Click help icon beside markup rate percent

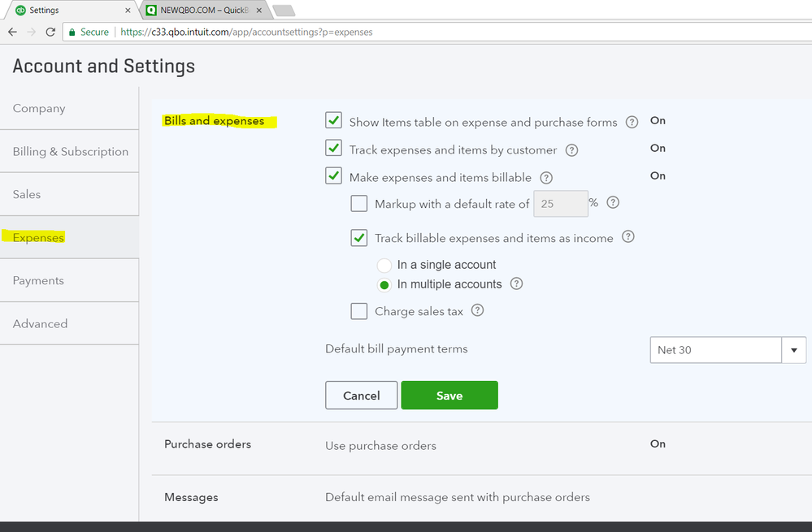pos(613,203)
